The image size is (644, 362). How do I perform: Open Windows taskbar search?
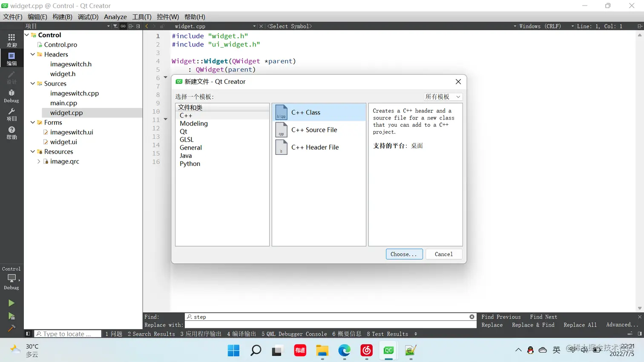tap(256, 351)
